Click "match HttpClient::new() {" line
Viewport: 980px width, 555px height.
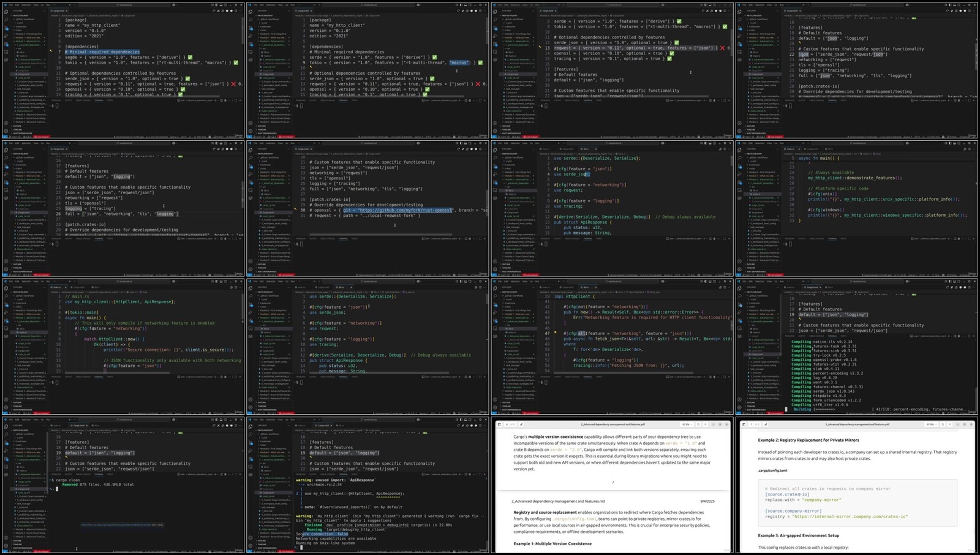pyautogui.click(x=115, y=339)
